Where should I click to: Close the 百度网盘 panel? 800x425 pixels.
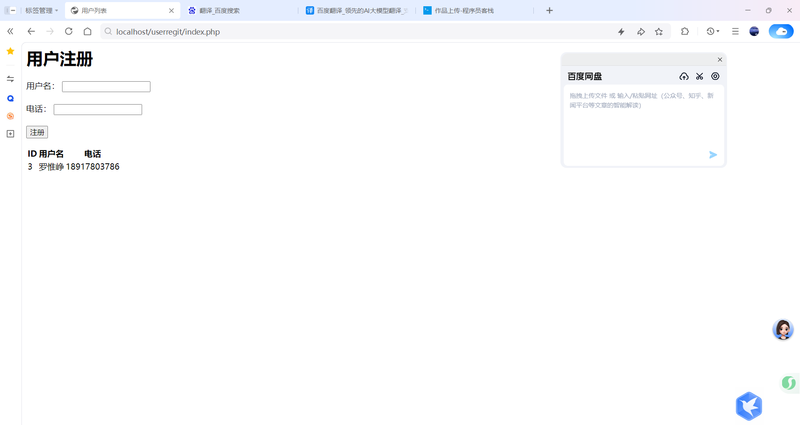click(720, 60)
